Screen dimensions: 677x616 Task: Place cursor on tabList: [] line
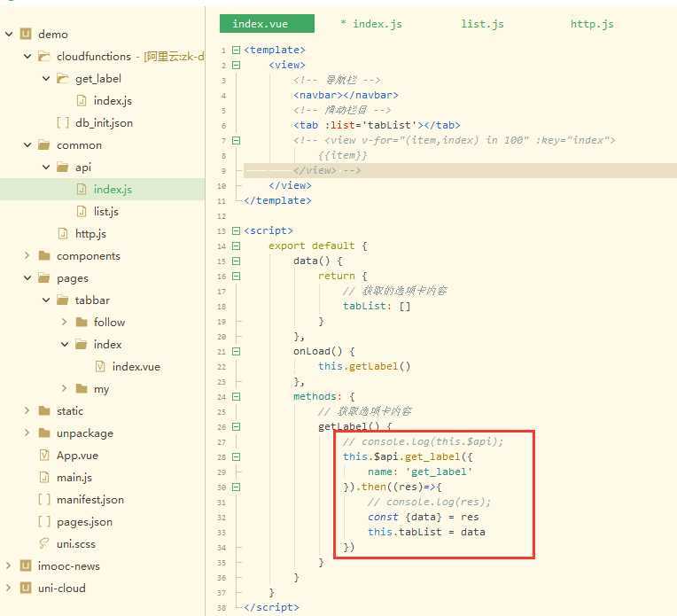tap(377, 306)
